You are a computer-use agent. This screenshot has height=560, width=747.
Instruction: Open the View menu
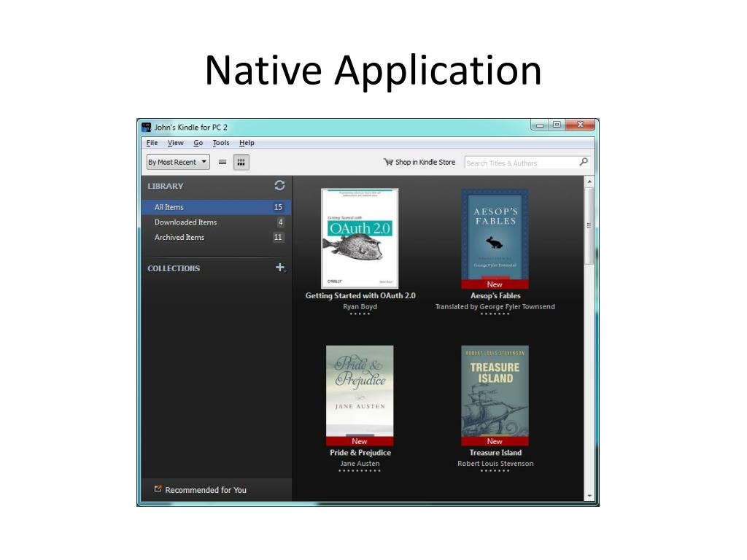coord(175,143)
